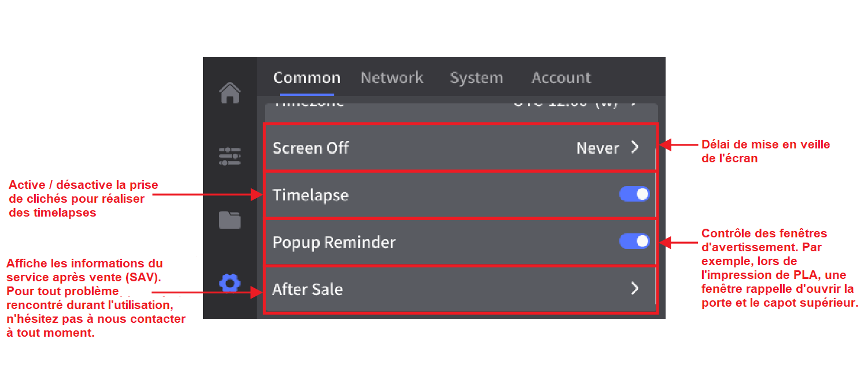Turn off the Timelapse switch

click(634, 195)
